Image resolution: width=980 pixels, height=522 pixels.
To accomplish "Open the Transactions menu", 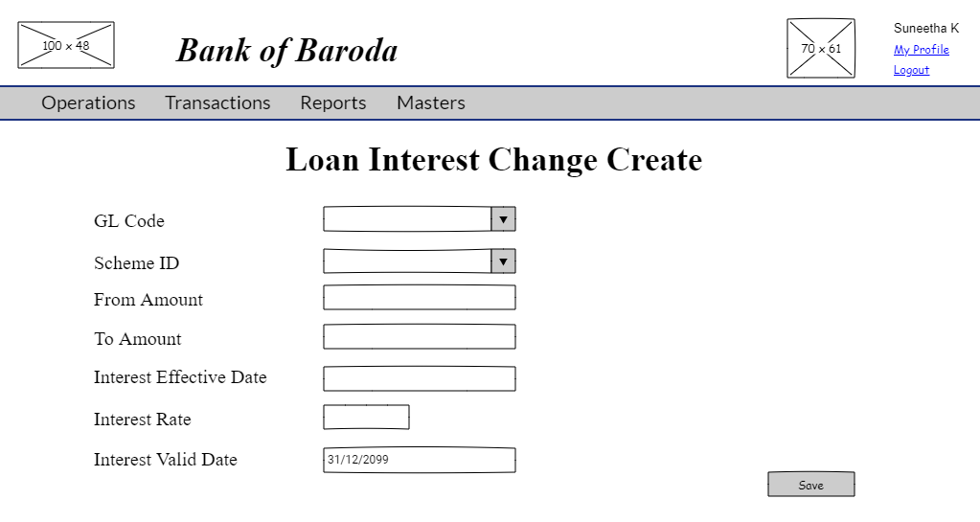I will (217, 102).
